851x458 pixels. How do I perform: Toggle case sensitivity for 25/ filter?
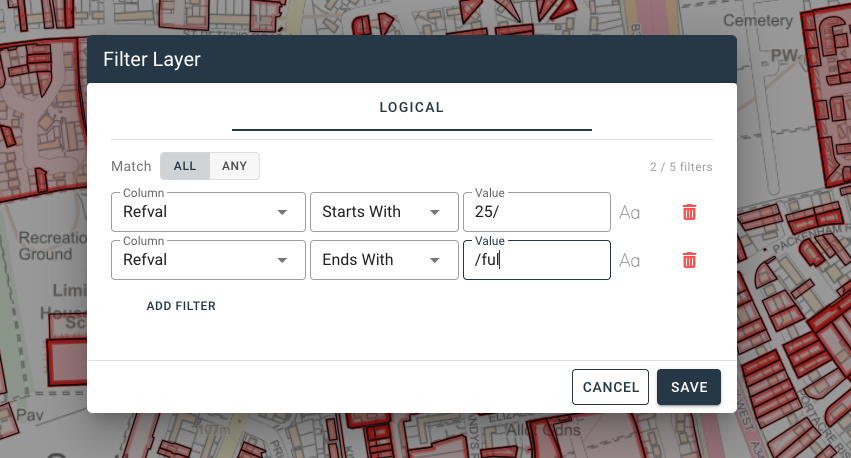click(x=630, y=212)
